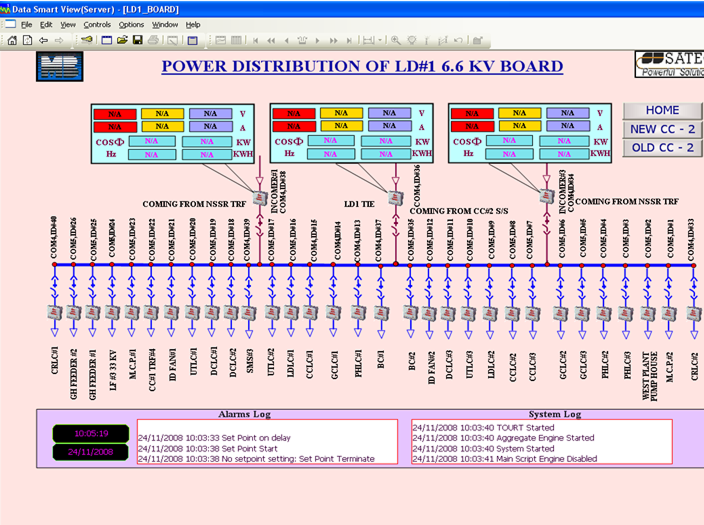Screen dimensions: 704x525
Task: Click the GCLC#2 feeder relay icon
Action: 561,313
